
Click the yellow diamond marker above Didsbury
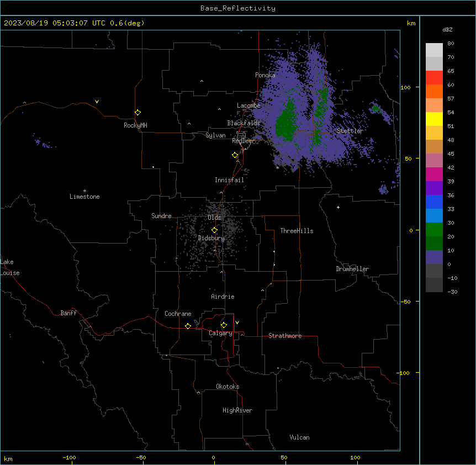pos(214,230)
